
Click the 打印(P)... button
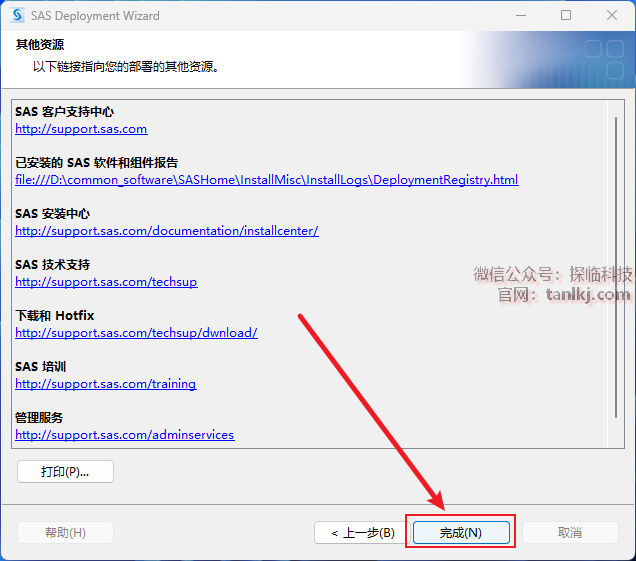(x=65, y=472)
